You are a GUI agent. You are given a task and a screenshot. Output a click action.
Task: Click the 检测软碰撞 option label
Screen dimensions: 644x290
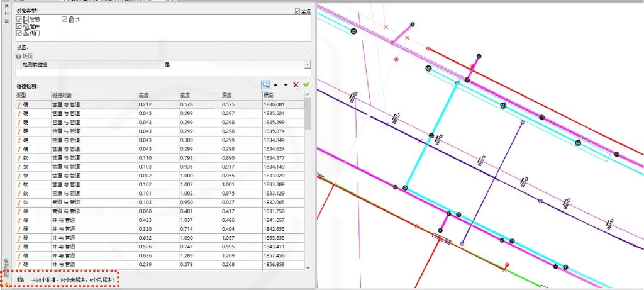click(35, 65)
